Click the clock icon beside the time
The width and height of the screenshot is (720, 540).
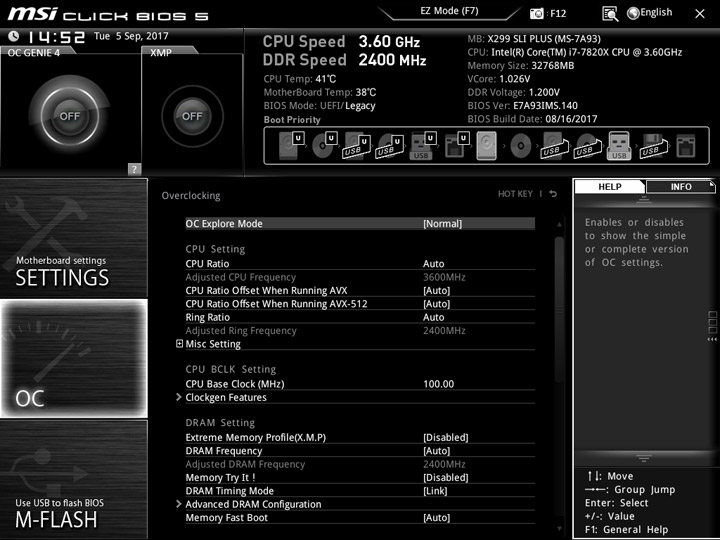pyautogui.click(x=13, y=36)
